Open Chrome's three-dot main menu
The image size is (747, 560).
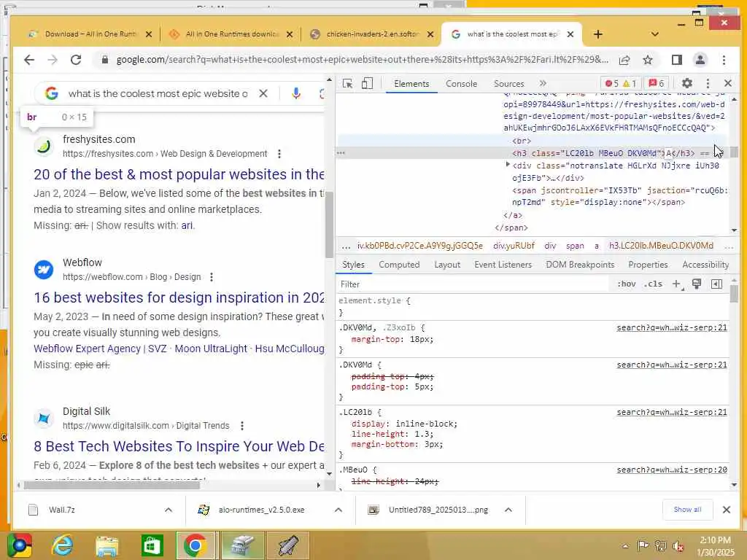click(724, 60)
